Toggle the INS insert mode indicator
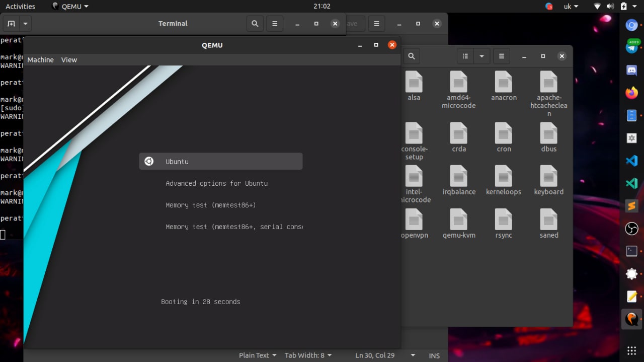 (x=434, y=355)
